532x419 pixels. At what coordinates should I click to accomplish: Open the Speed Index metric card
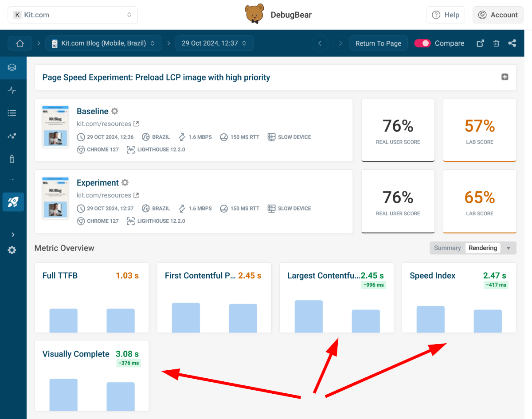(459, 298)
